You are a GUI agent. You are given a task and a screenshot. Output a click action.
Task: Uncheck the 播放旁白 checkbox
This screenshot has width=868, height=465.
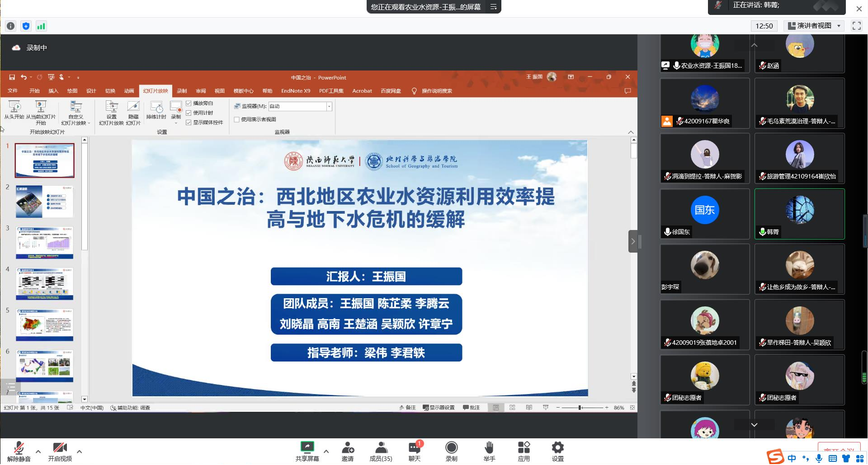[189, 103]
